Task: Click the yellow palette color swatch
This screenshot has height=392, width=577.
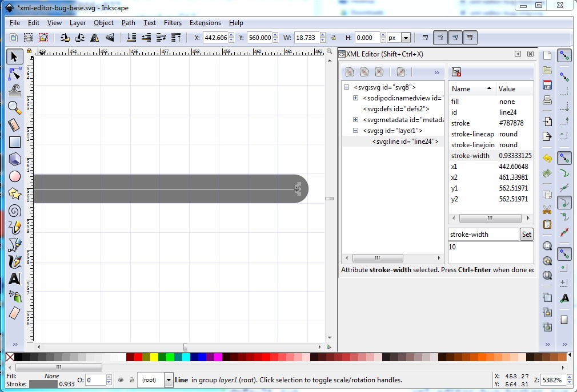Action: [154, 357]
